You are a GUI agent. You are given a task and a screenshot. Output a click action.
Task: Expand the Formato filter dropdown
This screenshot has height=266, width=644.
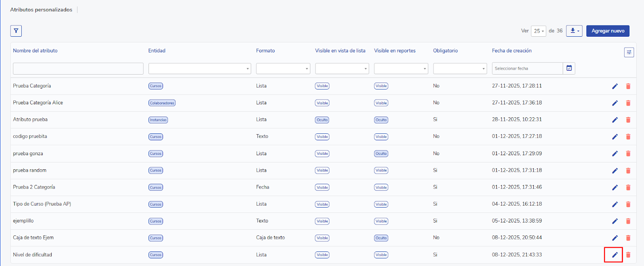pyautogui.click(x=283, y=69)
